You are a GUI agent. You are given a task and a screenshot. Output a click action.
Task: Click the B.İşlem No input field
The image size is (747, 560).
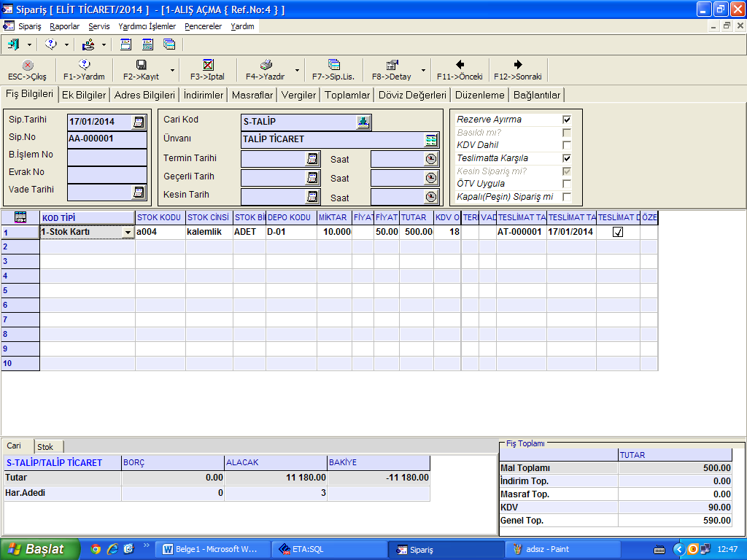pos(107,157)
